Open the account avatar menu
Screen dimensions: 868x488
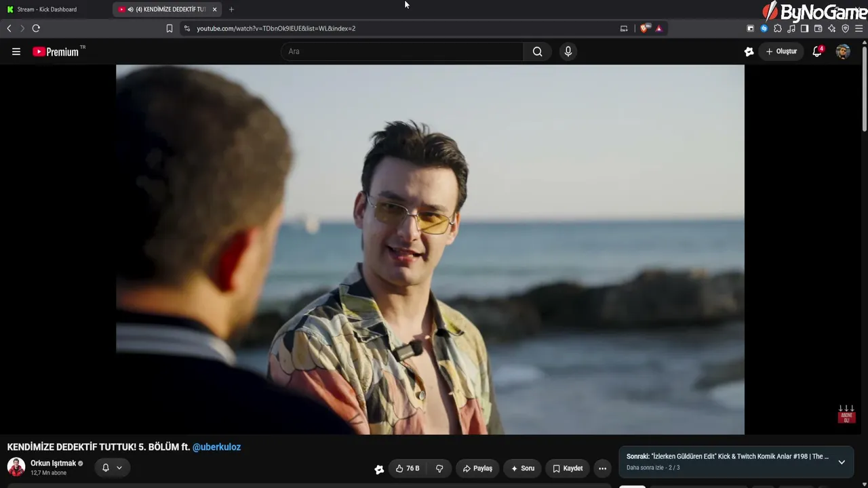pyautogui.click(x=843, y=52)
